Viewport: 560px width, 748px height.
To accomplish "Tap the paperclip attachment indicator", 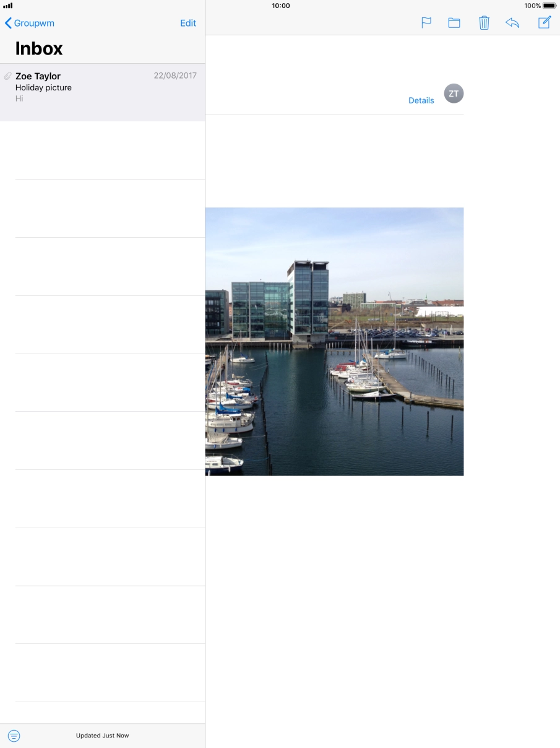I will (x=8, y=76).
